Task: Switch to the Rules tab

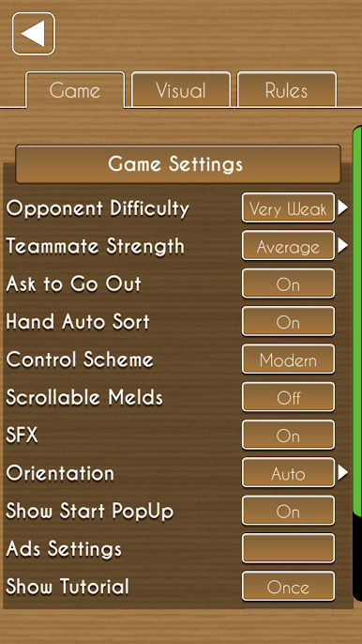Action: tap(286, 89)
